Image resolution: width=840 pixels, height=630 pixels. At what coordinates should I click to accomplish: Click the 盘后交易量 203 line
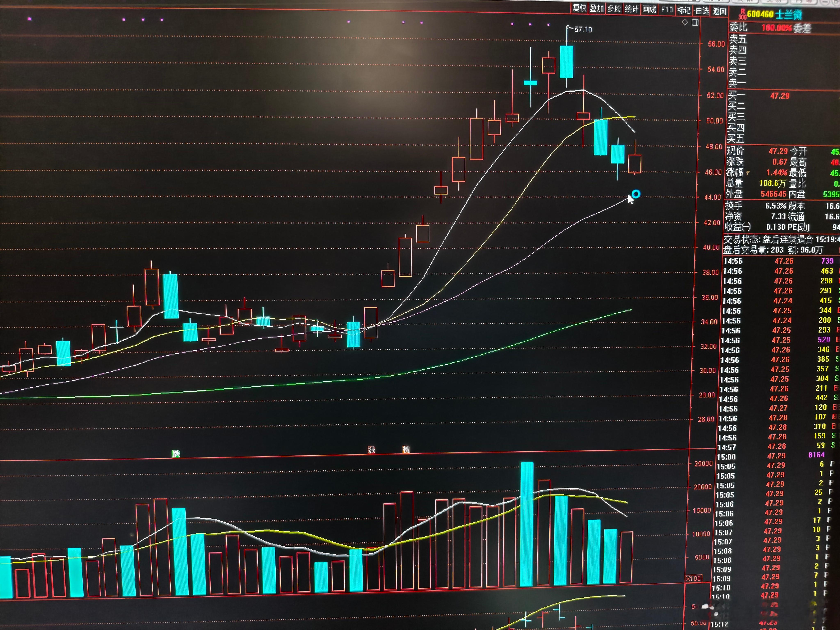pyautogui.click(x=773, y=250)
